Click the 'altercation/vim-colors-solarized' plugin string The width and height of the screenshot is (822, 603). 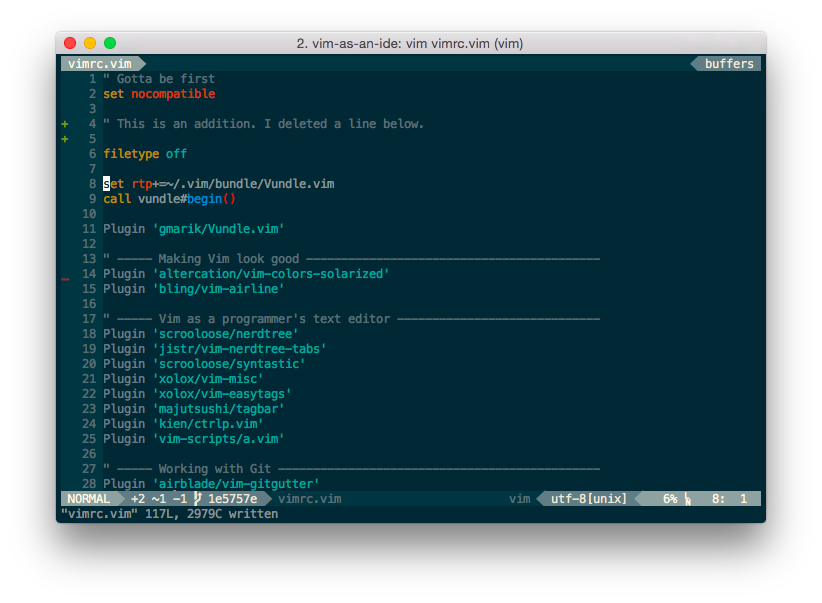(271, 274)
